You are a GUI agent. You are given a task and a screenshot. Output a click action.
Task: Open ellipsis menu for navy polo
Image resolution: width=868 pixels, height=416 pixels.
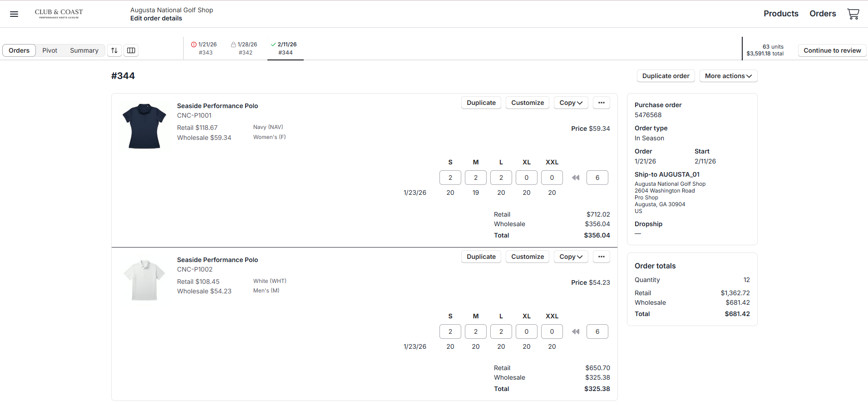tap(601, 103)
